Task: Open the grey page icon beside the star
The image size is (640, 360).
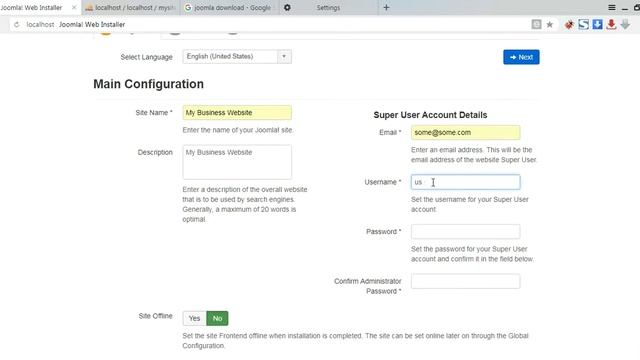Action: click(536, 24)
